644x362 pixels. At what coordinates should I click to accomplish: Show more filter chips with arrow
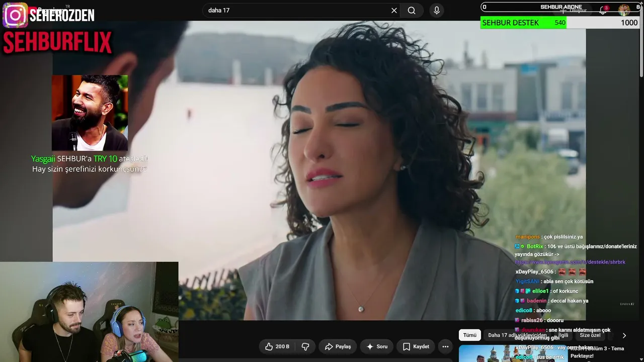point(624,335)
